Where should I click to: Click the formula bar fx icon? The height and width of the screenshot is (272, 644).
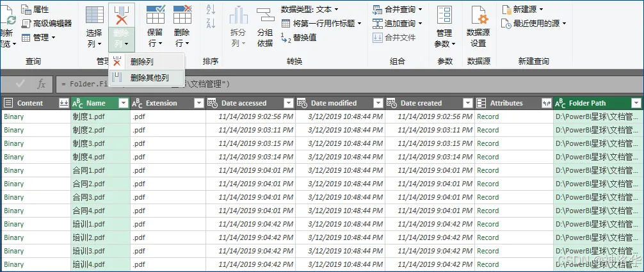pos(42,84)
